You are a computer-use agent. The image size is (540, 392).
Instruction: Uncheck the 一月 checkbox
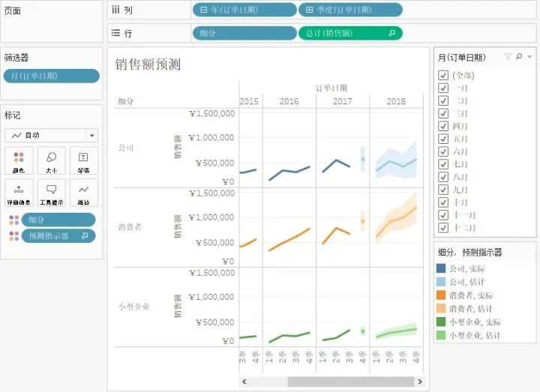coord(443,88)
